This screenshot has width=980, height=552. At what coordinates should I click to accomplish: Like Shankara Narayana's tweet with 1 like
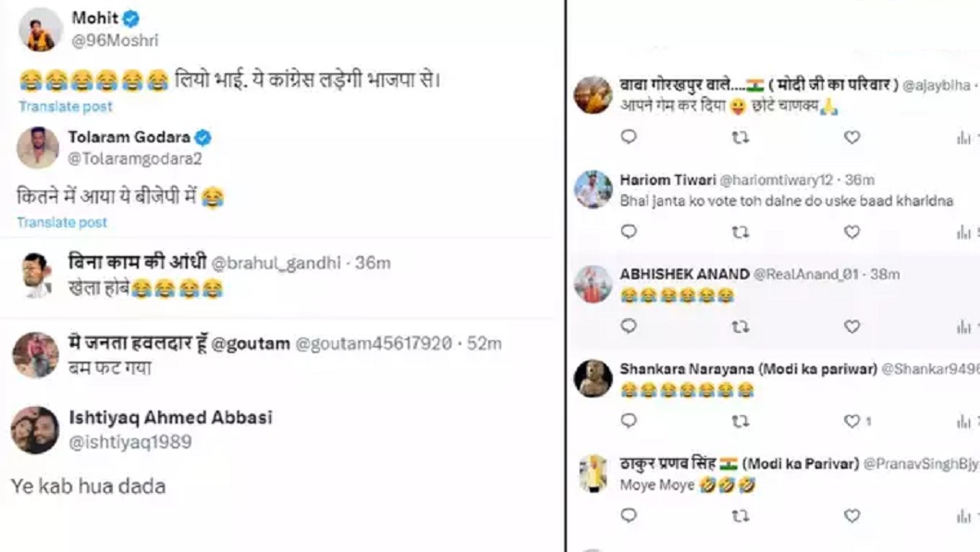point(851,422)
